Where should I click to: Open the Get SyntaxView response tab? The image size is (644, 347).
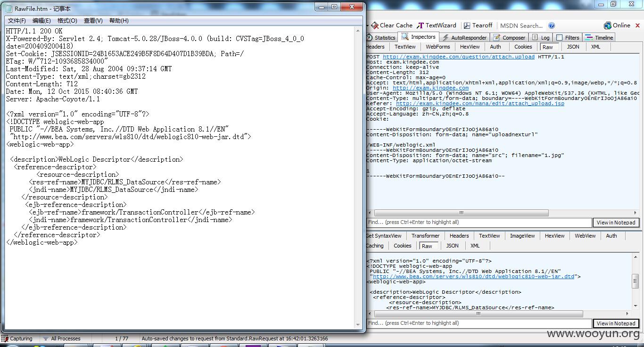point(383,236)
